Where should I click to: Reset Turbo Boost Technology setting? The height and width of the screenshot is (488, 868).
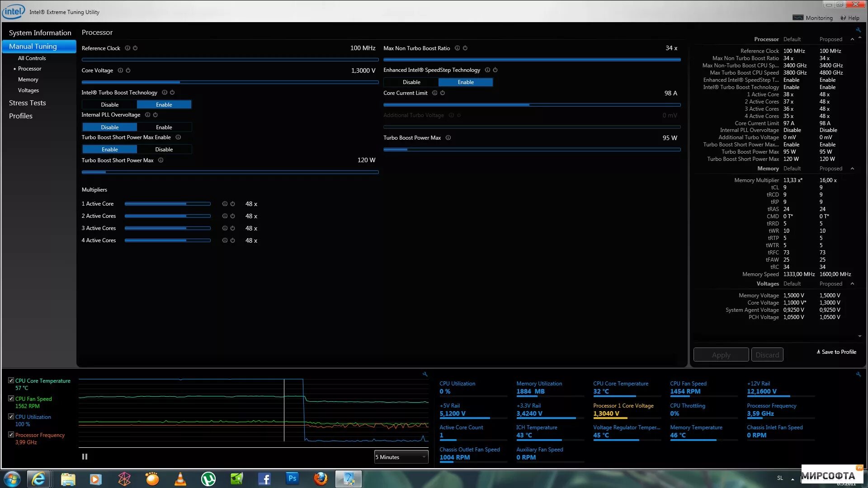[x=172, y=93]
